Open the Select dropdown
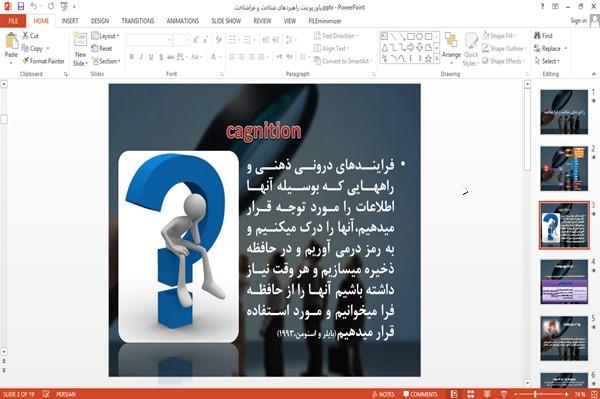This screenshot has height=399, width=600. click(547, 61)
